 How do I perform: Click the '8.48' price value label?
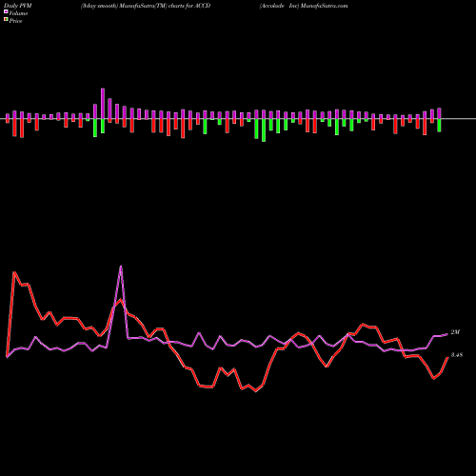click(457, 355)
